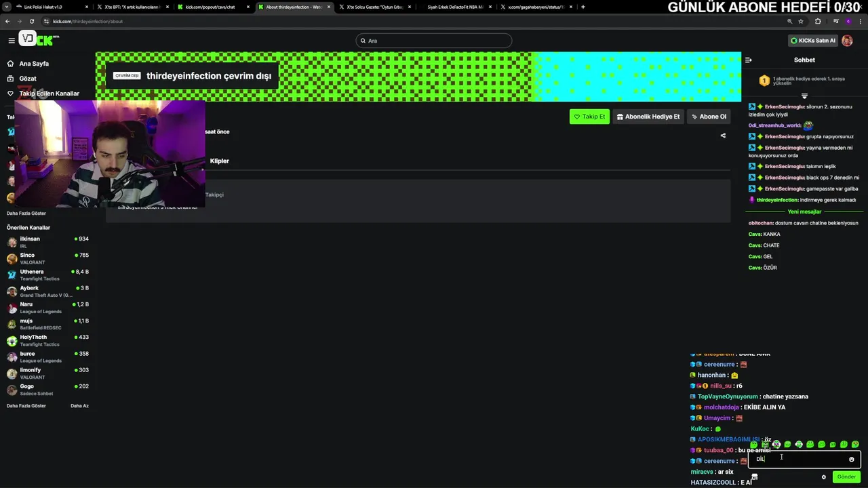Open recommended channel burce
Viewport: 868px width, 488px height.
pos(47,357)
